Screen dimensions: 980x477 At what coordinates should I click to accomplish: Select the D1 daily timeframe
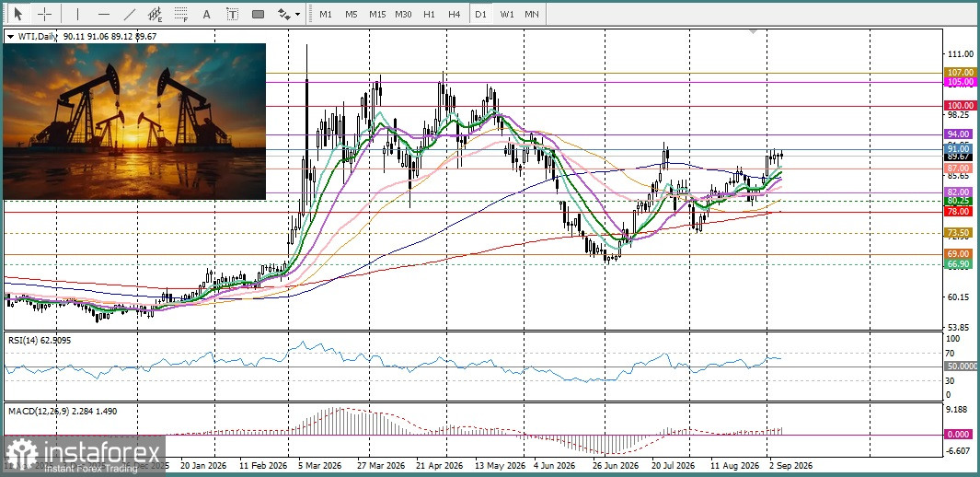click(480, 14)
